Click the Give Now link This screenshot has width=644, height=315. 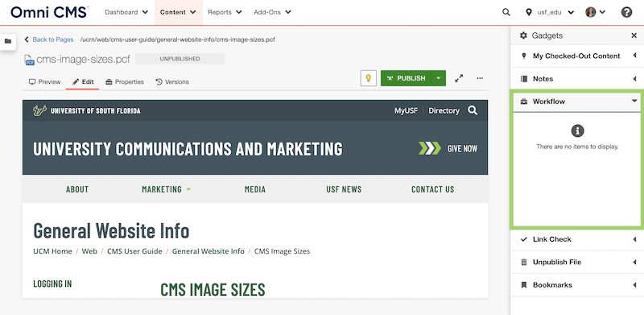pyautogui.click(x=462, y=148)
